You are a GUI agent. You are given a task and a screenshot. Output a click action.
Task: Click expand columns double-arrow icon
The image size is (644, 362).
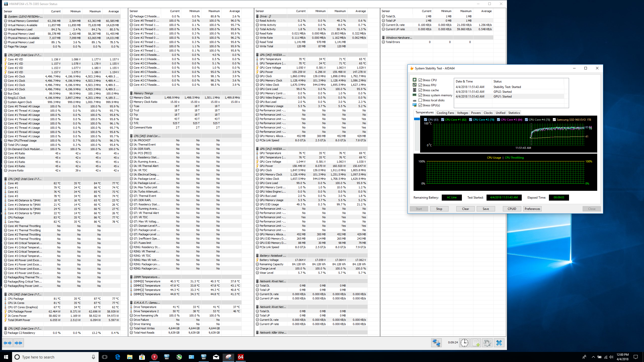pos(8,343)
